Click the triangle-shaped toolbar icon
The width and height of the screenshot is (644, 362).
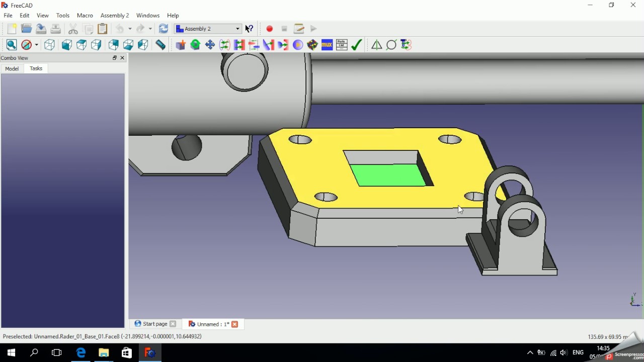tap(376, 45)
